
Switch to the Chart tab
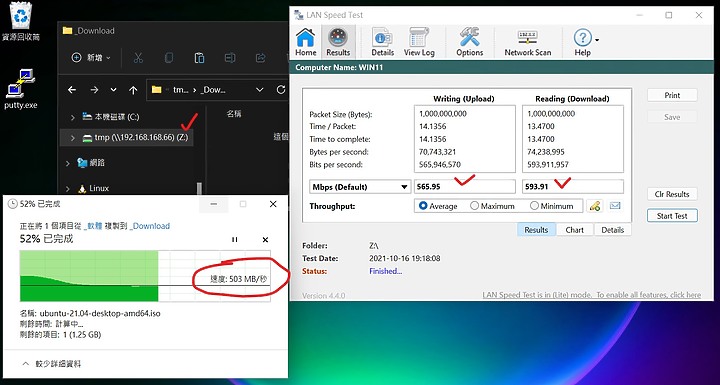coord(574,230)
